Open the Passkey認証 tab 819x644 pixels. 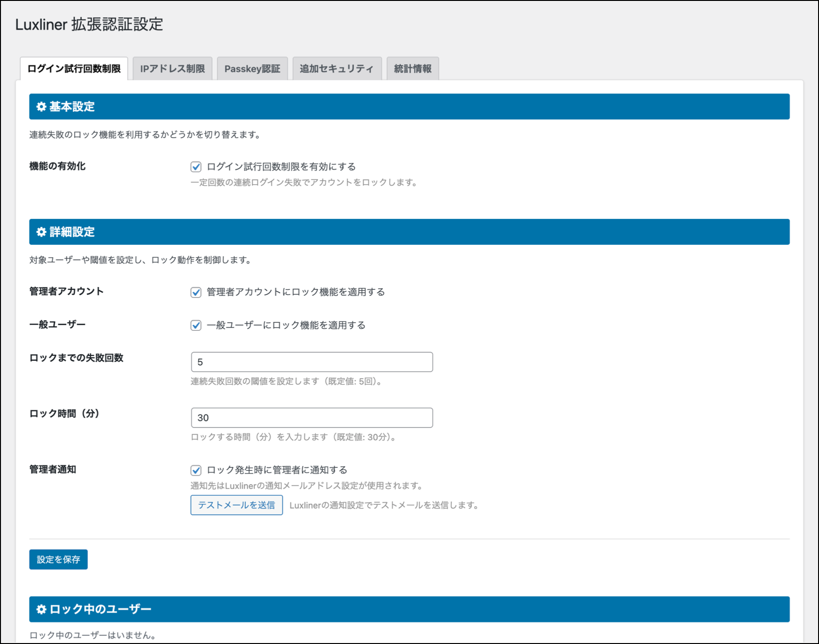click(x=252, y=69)
